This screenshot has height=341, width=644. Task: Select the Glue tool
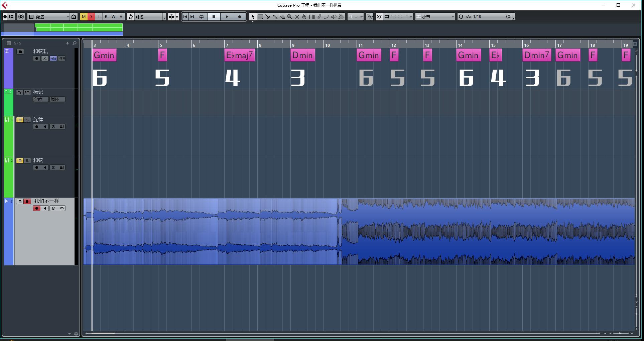[x=275, y=16]
